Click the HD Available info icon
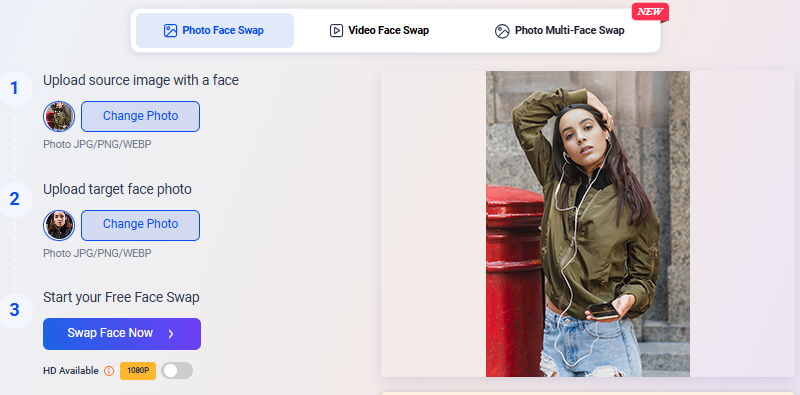This screenshot has width=800, height=395. pyautogui.click(x=109, y=371)
